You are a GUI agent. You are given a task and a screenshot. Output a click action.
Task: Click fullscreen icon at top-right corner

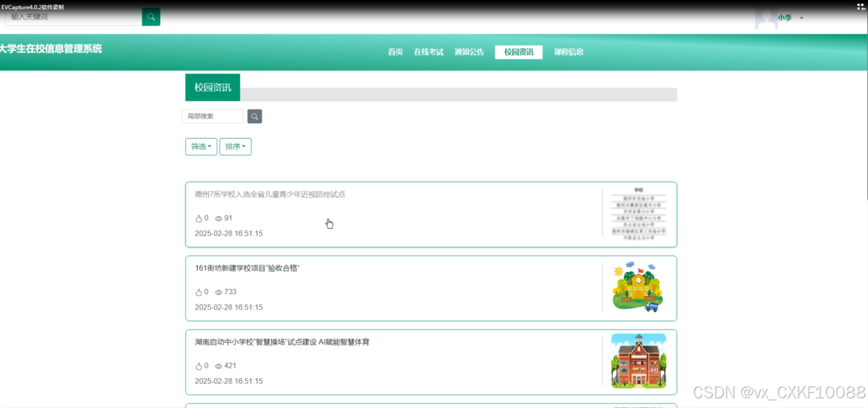tap(861, 7)
